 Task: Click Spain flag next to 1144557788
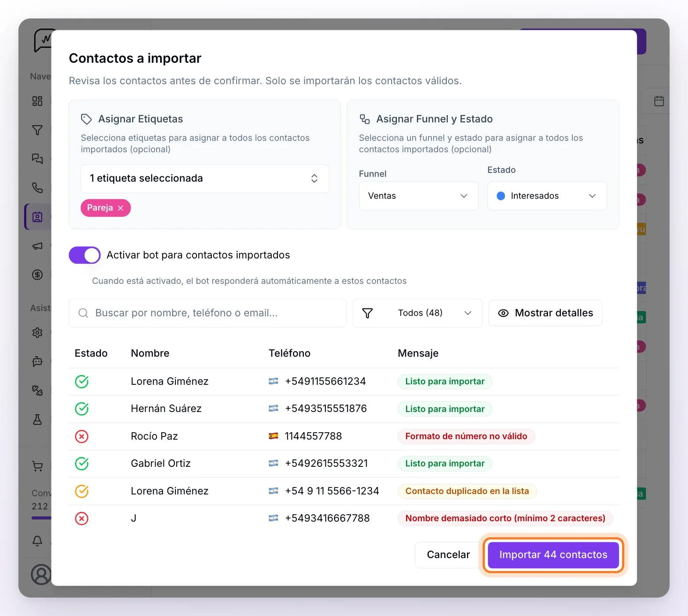[x=273, y=436]
